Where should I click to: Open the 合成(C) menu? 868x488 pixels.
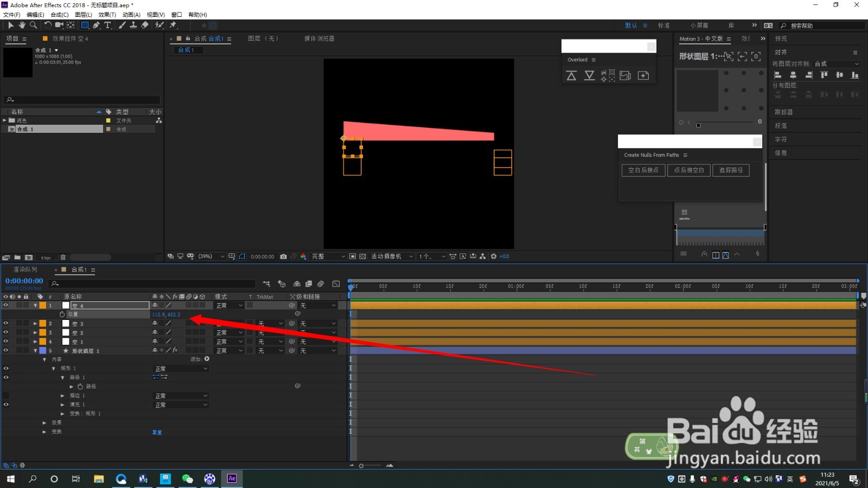coord(60,15)
